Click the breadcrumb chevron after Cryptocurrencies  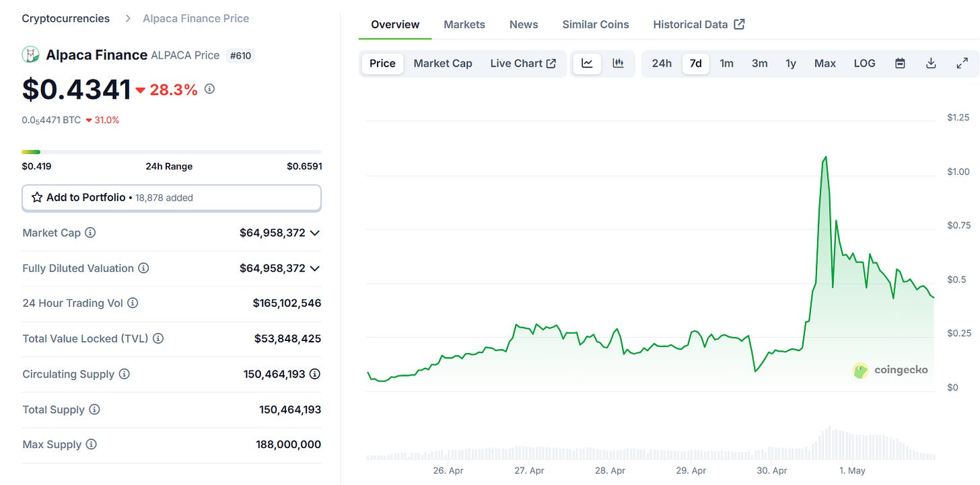click(128, 19)
